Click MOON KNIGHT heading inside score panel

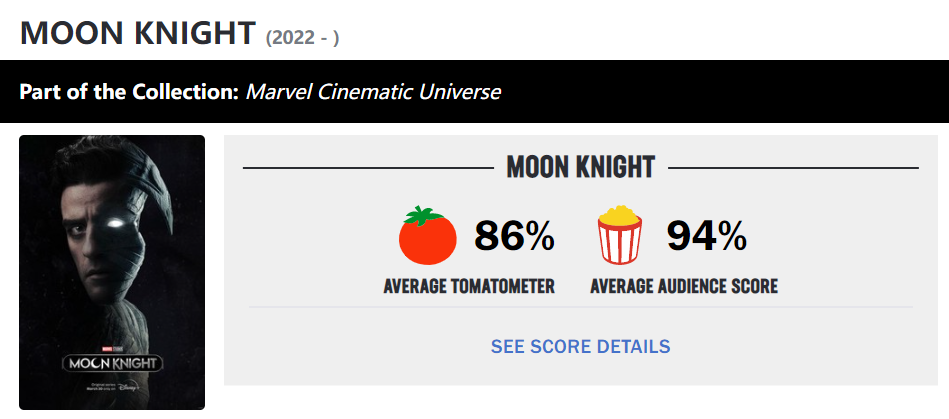(x=580, y=167)
